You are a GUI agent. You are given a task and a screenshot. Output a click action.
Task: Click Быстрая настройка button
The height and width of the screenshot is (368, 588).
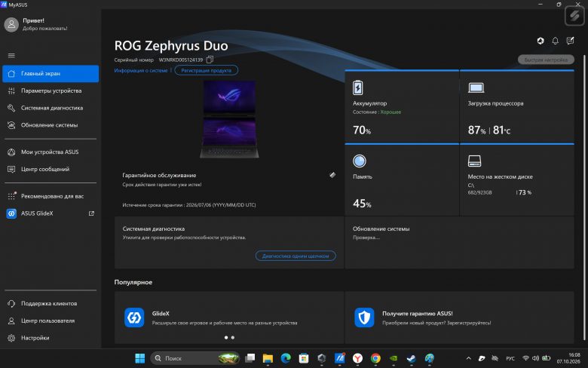(x=546, y=60)
